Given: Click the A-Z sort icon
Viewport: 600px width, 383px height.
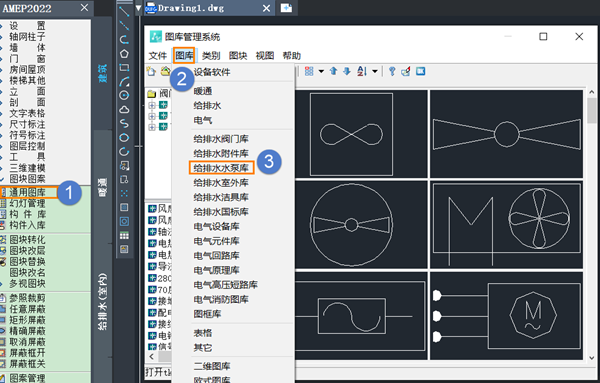Looking at the screenshot, I should click(x=362, y=71).
